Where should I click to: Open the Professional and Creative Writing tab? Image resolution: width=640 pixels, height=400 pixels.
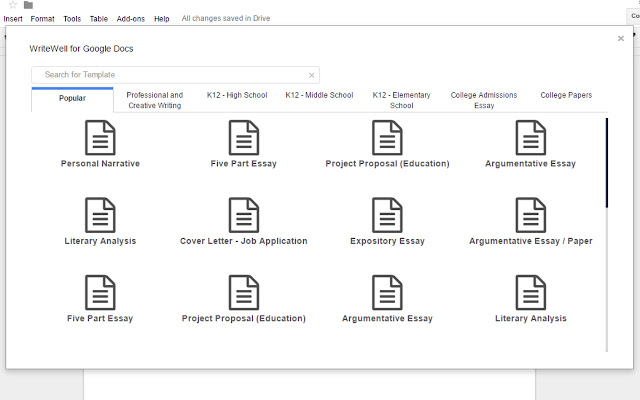pos(155,100)
